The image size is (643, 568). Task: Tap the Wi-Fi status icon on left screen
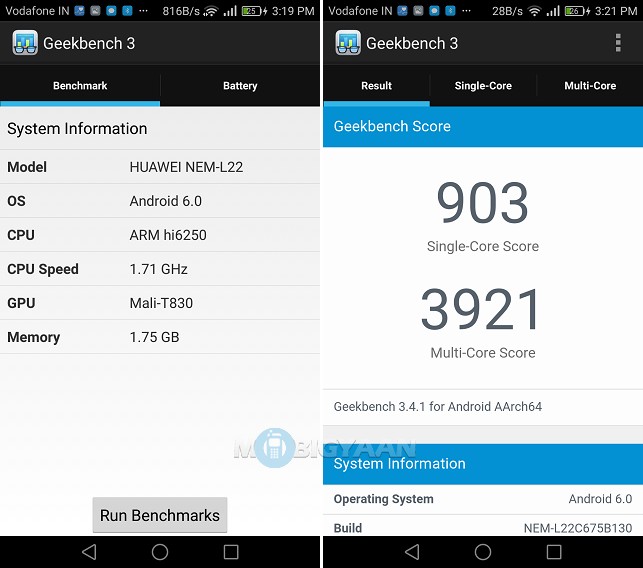(x=211, y=11)
